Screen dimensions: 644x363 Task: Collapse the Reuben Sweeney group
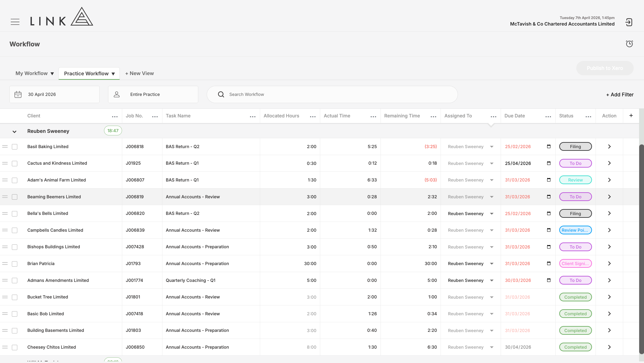tap(15, 132)
